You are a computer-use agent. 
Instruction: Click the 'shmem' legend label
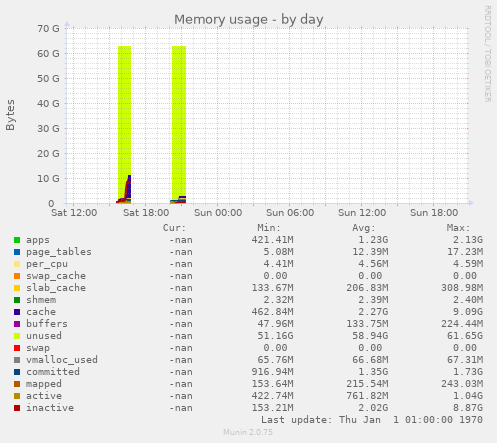41,300
